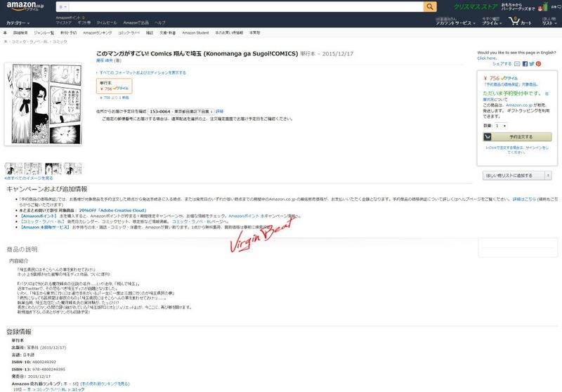
Task: Click the ISBN-10 value 4800249392
Action: [x=44, y=362]
